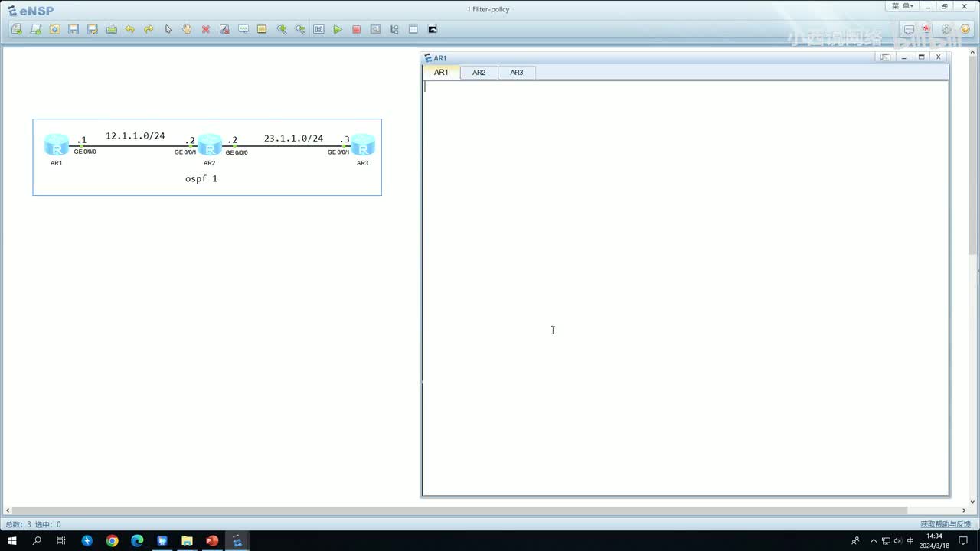Click the data capture icon
The image size is (980, 551).
[x=375, y=29]
